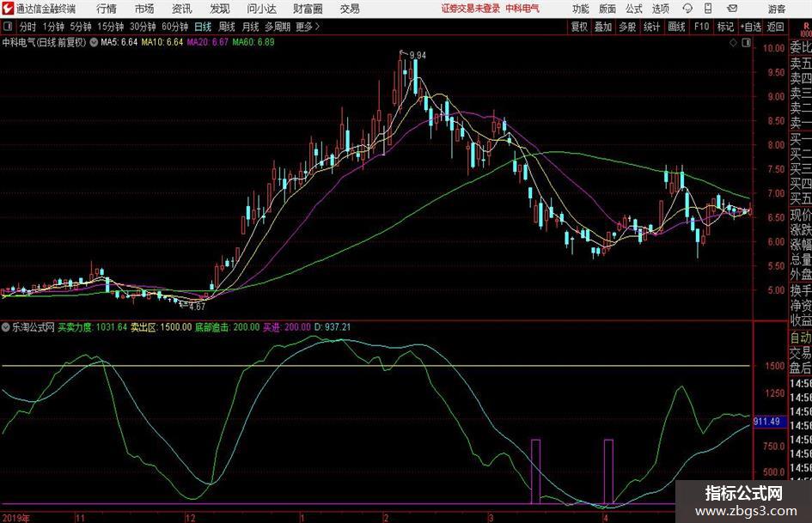This screenshot has height=523, width=812.
Task: Open the headset support icon in title bar
Action: point(687,9)
